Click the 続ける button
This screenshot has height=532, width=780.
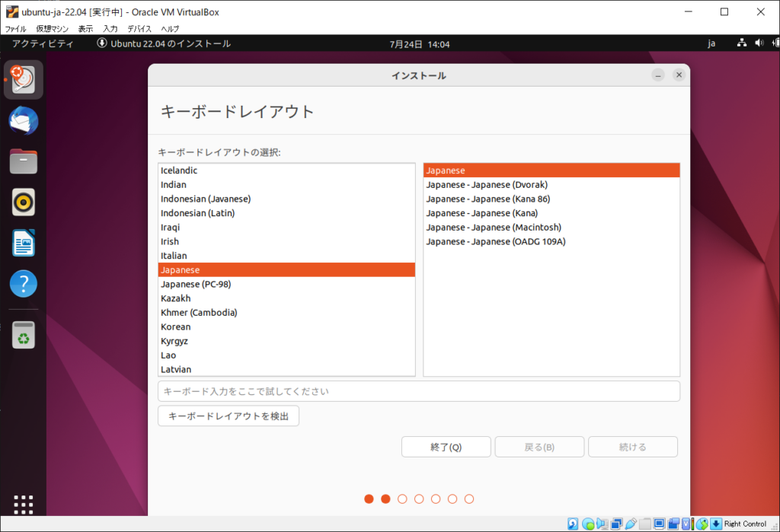pos(633,447)
